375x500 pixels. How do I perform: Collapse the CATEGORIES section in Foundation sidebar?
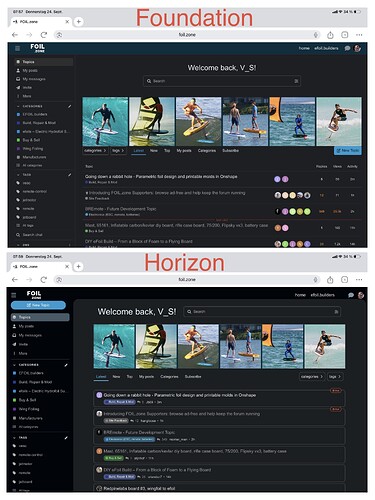[x=29, y=106]
